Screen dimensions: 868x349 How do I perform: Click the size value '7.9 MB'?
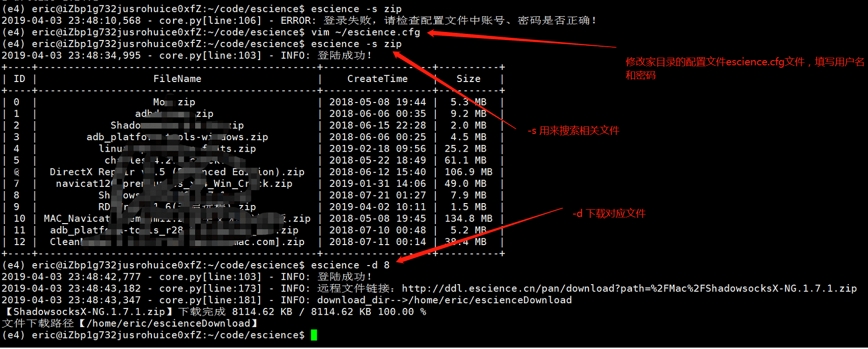pyautogui.click(x=469, y=195)
